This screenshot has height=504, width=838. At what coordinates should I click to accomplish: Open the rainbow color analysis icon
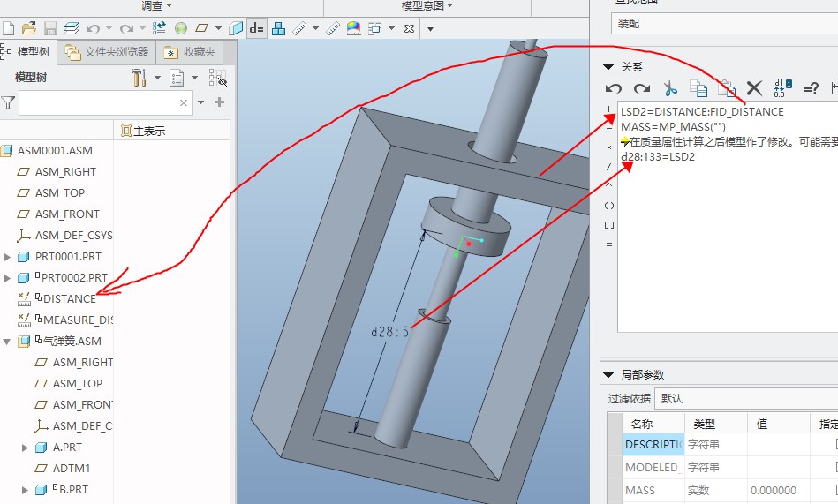353,27
